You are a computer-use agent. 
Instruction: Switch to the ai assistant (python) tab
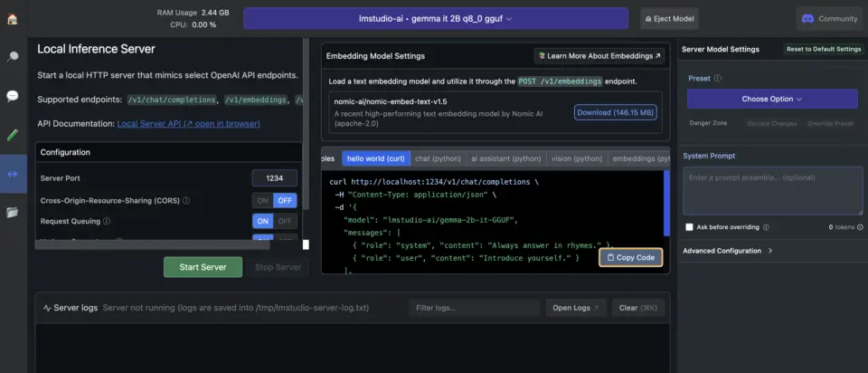pos(506,158)
